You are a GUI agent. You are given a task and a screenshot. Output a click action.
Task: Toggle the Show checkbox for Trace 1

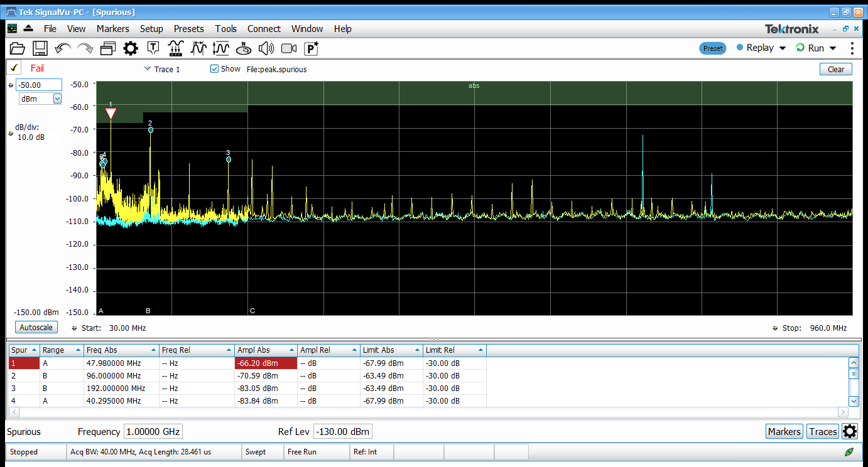(214, 69)
